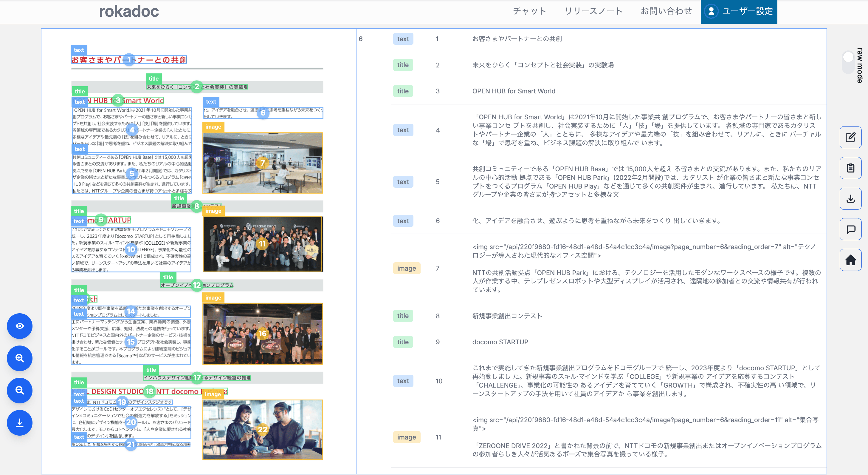868x475 pixels.
Task: Select marker 10 on the docomo STARTUP paragraph
Action: click(x=131, y=249)
